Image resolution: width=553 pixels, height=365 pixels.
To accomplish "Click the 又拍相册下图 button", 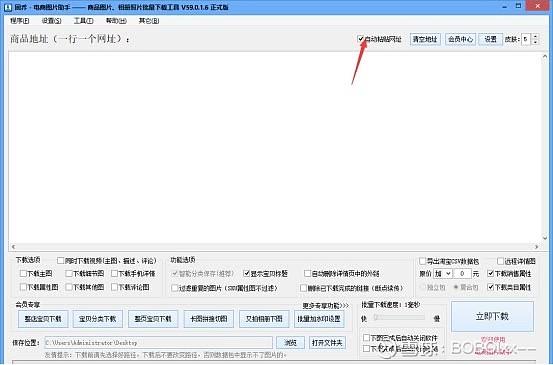I will 264,319.
